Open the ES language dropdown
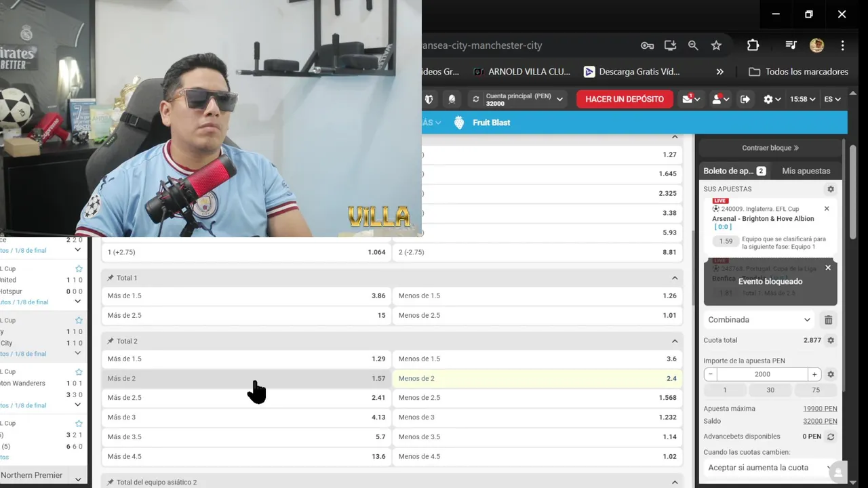This screenshot has width=868, height=488. [832, 99]
